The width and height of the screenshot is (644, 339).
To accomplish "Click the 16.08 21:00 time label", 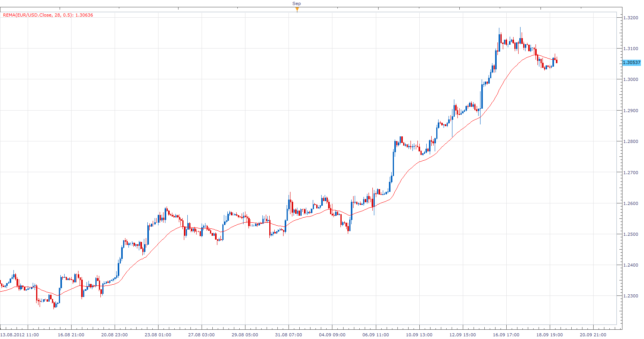I will pos(71,335).
